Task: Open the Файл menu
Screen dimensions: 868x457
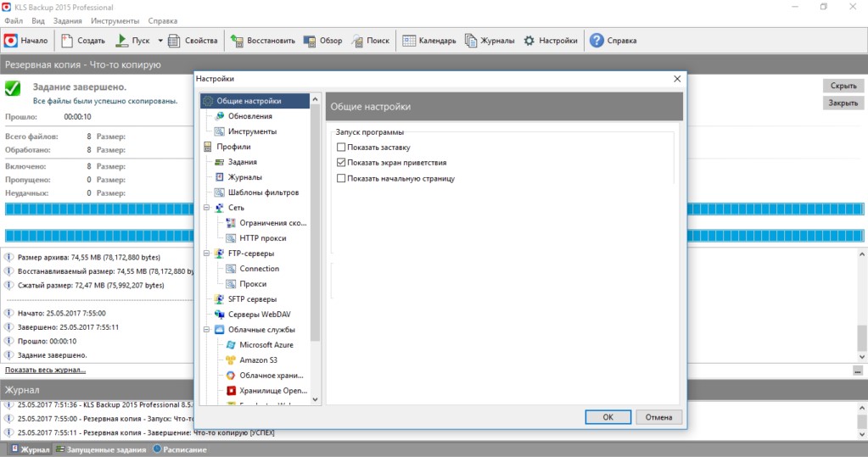Action: (x=14, y=21)
